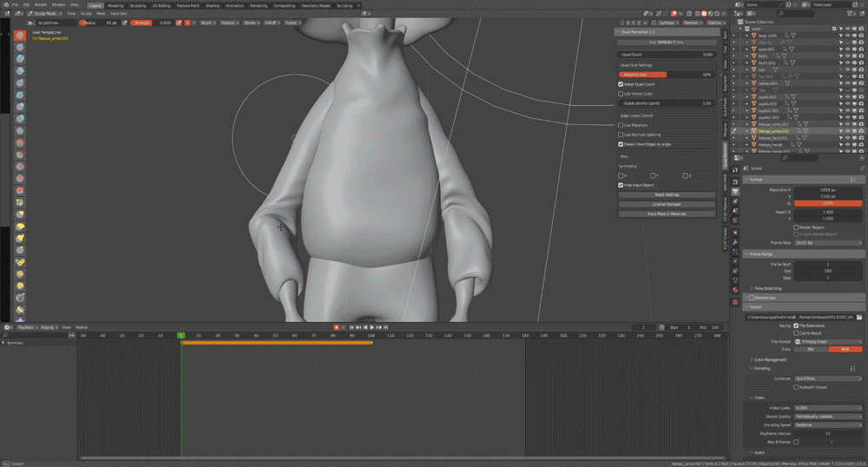This screenshot has width=868, height=467.
Task: Open the Texture properties checker icon
Action: click(x=735, y=302)
